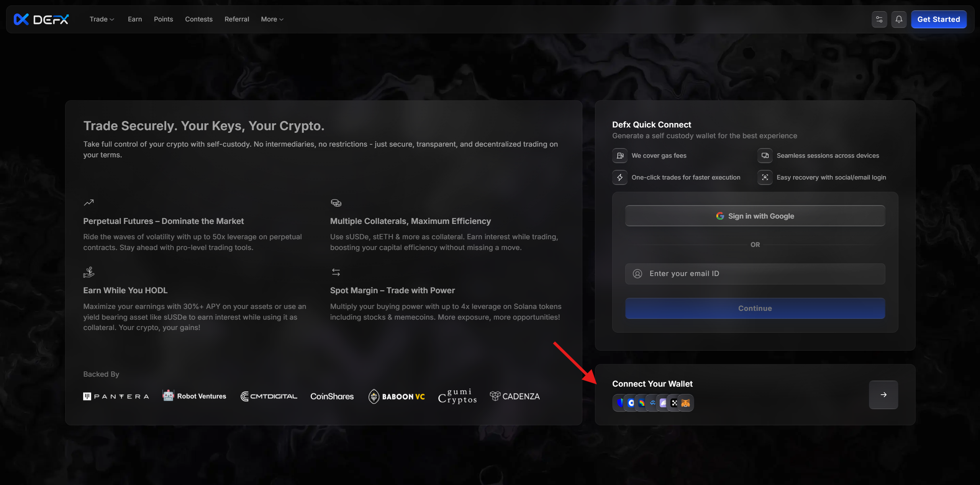Viewport: 980px width, 485px height.
Task: Open the notifications bell
Action: tap(899, 19)
